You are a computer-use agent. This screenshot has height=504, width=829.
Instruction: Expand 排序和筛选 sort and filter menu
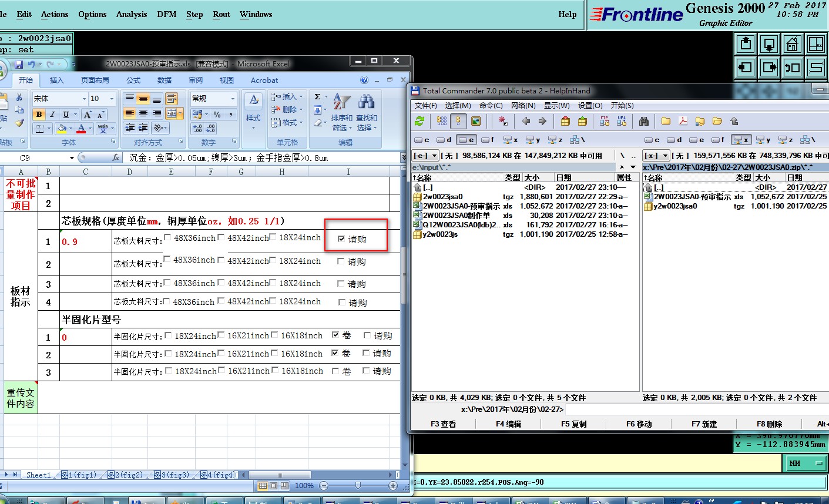(x=341, y=113)
